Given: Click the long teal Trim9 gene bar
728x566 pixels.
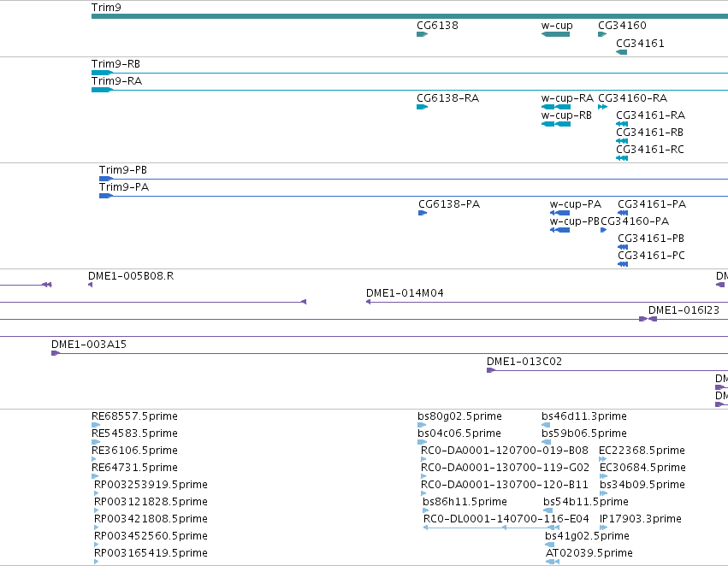Looking at the screenshot, I should click(x=410, y=16).
